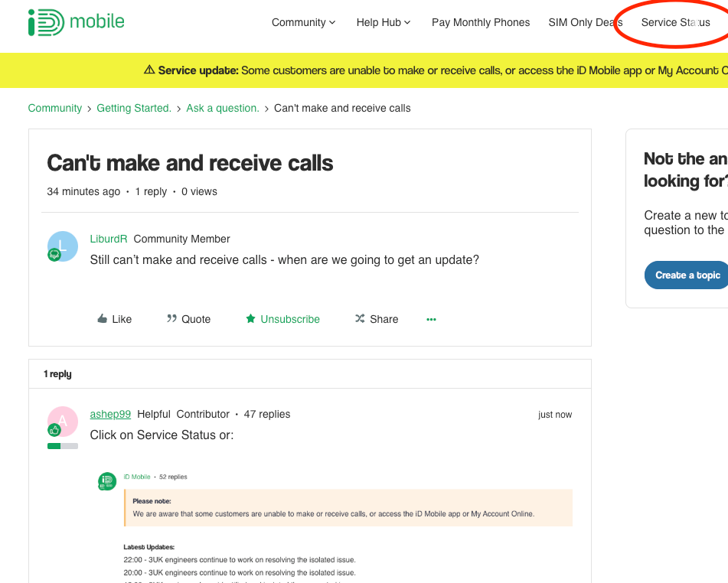728x583 pixels.
Task: Expand the Help Hub menu
Action: pos(384,22)
